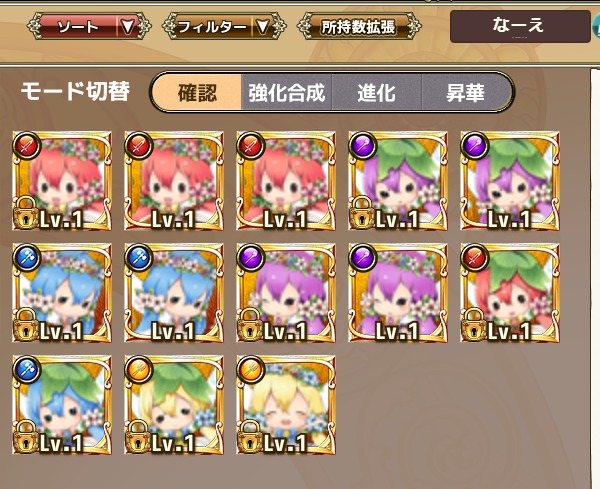Click red sword icon on red-haired leaf-hat character
This screenshot has width=600, height=489.
click(x=474, y=258)
